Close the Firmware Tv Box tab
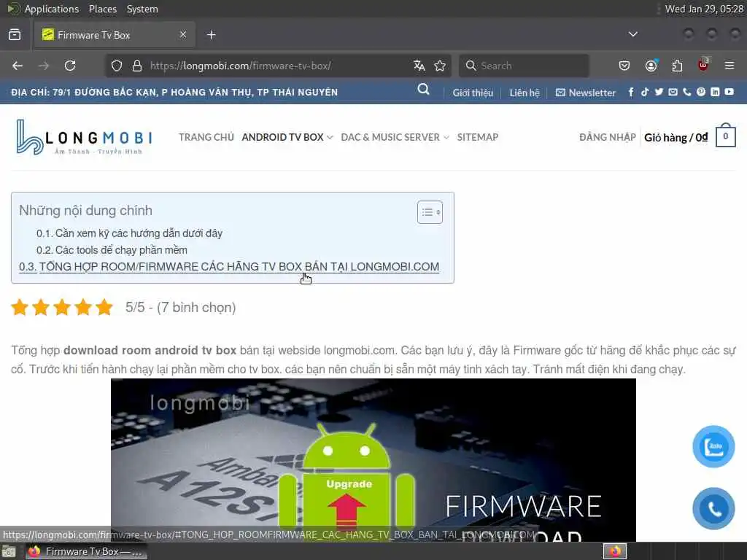The height and width of the screenshot is (560, 747). (183, 34)
